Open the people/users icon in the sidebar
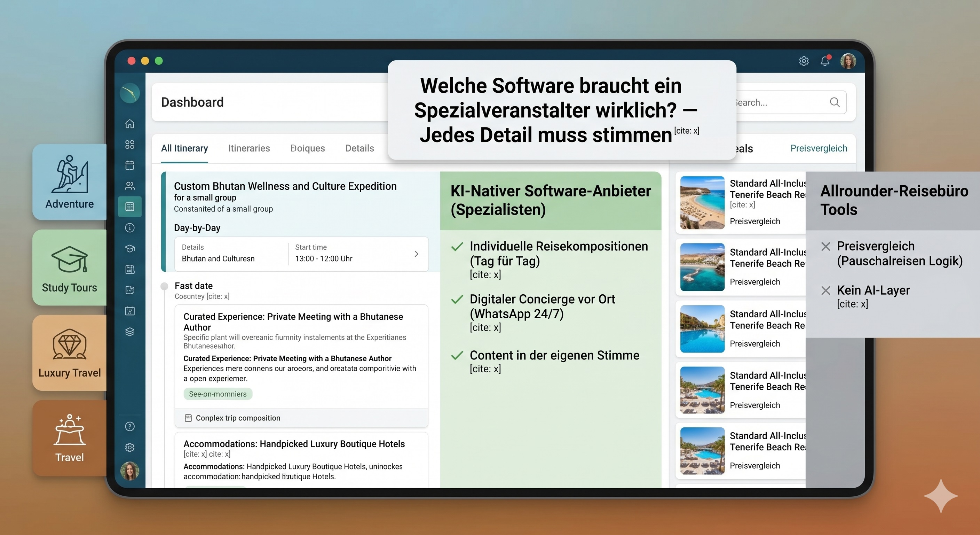Viewport: 980px width, 535px height. click(130, 186)
